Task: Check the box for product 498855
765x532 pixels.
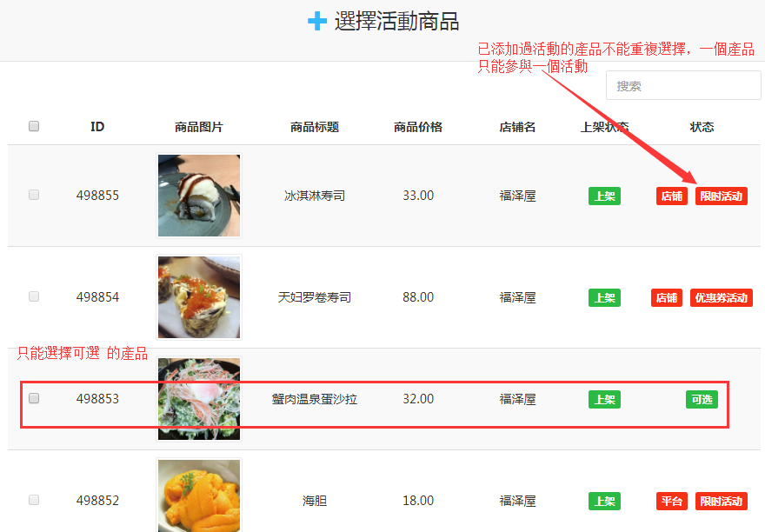Action: point(34,195)
